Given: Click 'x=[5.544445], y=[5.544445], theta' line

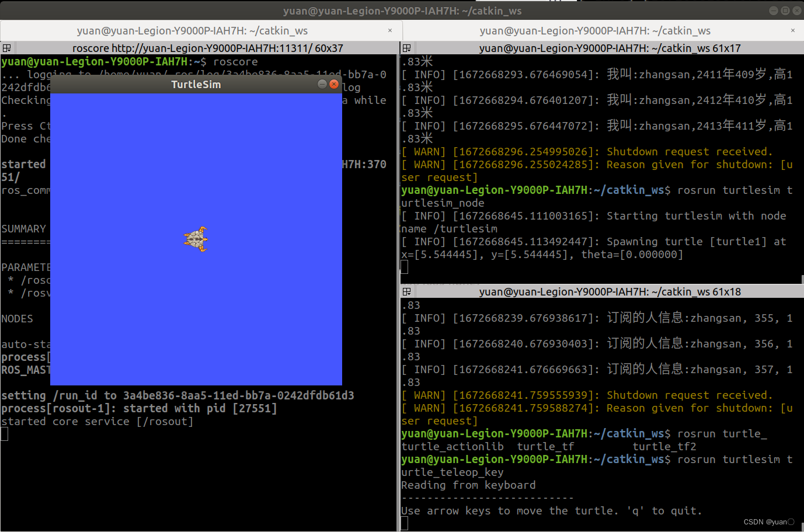Looking at the screenshot, I should click(x=542, y=254).
